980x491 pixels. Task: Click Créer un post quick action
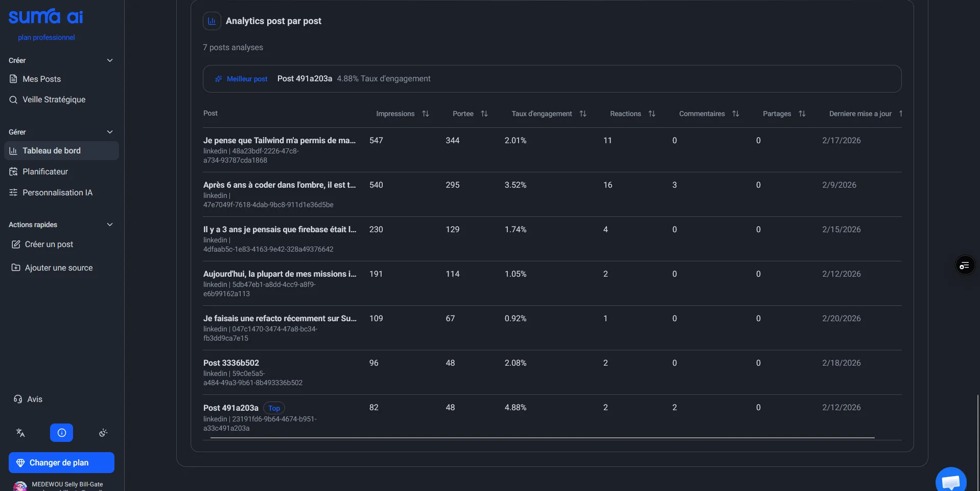click(x=49, y=244)
